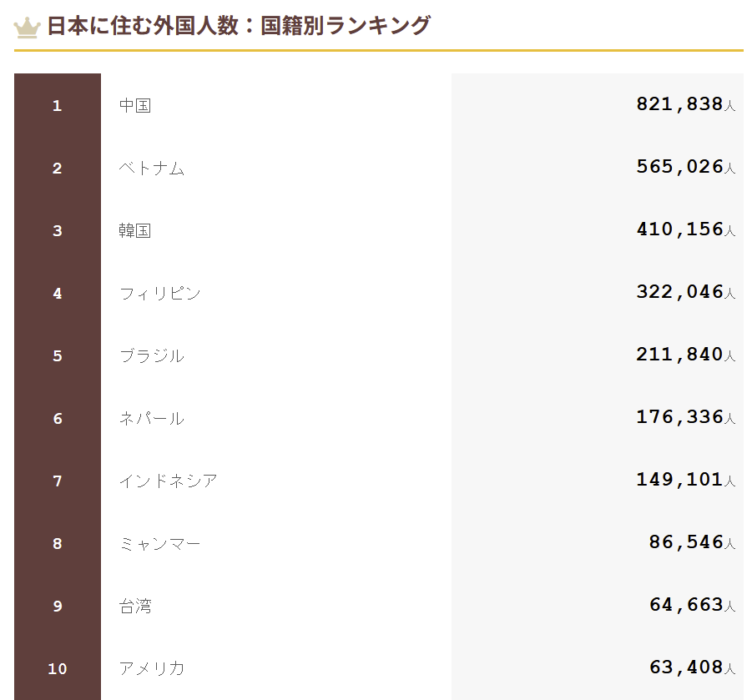Click rank number 10 cell
The height and width of the screenshot is (700, 752).
point(58,668)
